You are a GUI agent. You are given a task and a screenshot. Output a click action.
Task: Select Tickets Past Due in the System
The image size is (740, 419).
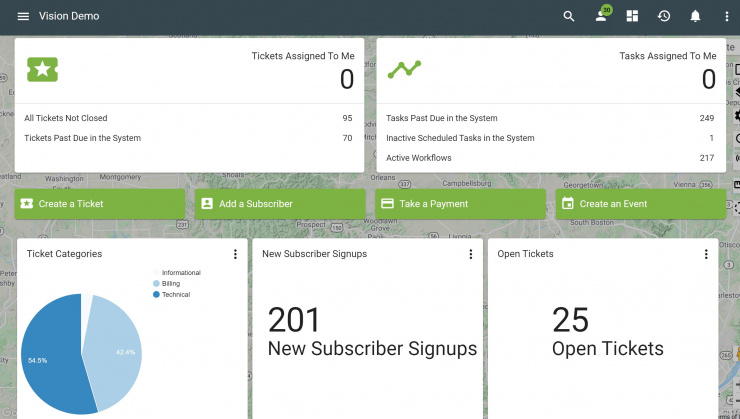[189, 138]
